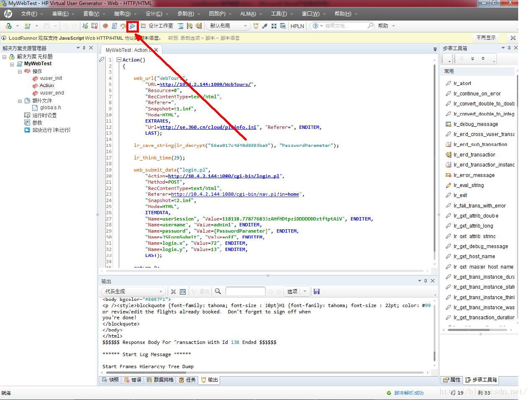
Task: Select the Action item in solution tree
Action: click(47, 85)
